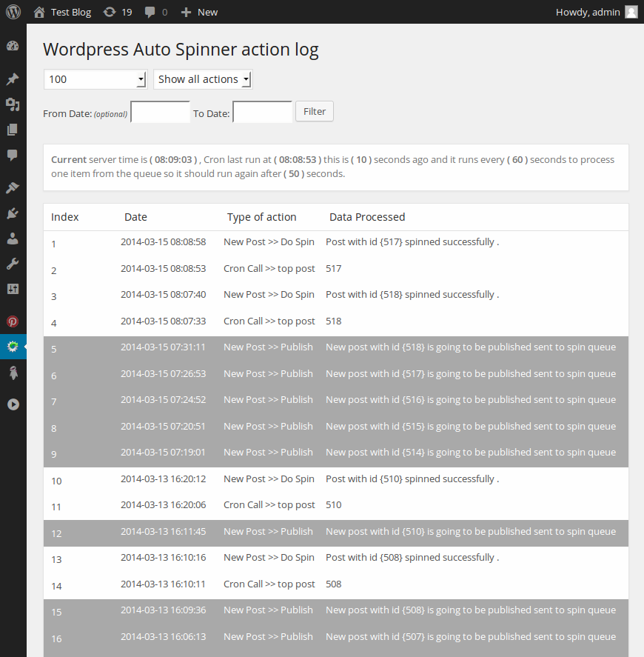Open the New content menu in the admin bar
The height and width of the screenshot is (657, 644).
[x=199, y=12]
